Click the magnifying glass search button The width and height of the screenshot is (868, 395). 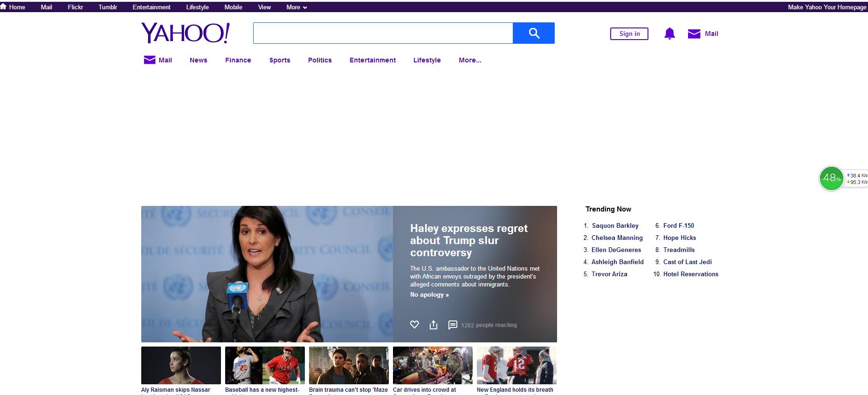(x=534, y=33)
